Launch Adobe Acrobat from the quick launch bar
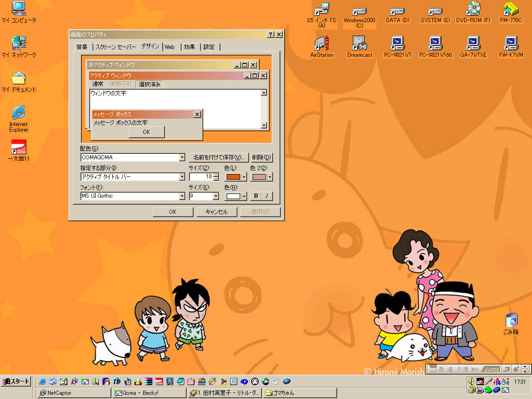The height and width of the screenshot is (399, 532). pos(191,381)
